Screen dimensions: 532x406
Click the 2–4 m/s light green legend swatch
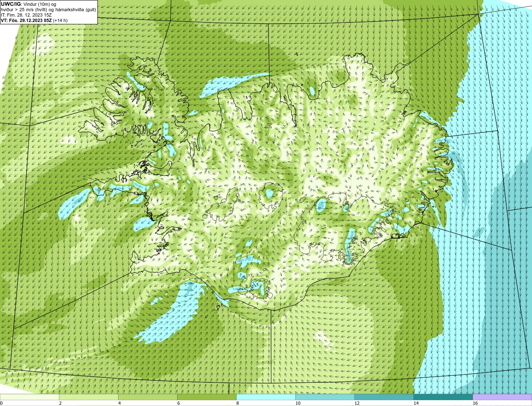tap(89, 397)
